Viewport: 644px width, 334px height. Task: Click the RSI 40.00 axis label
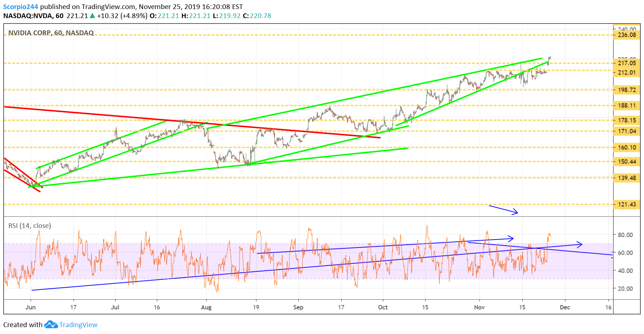(625, 271)
